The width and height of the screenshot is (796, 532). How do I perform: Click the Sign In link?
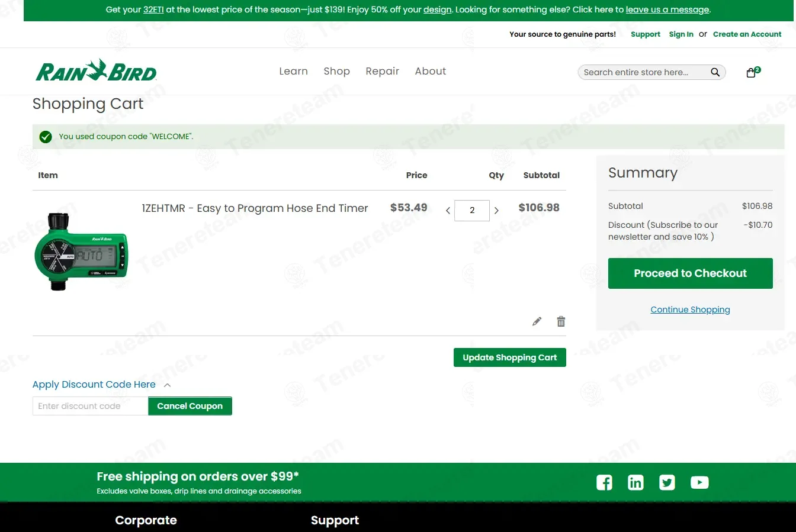point(681,34)
